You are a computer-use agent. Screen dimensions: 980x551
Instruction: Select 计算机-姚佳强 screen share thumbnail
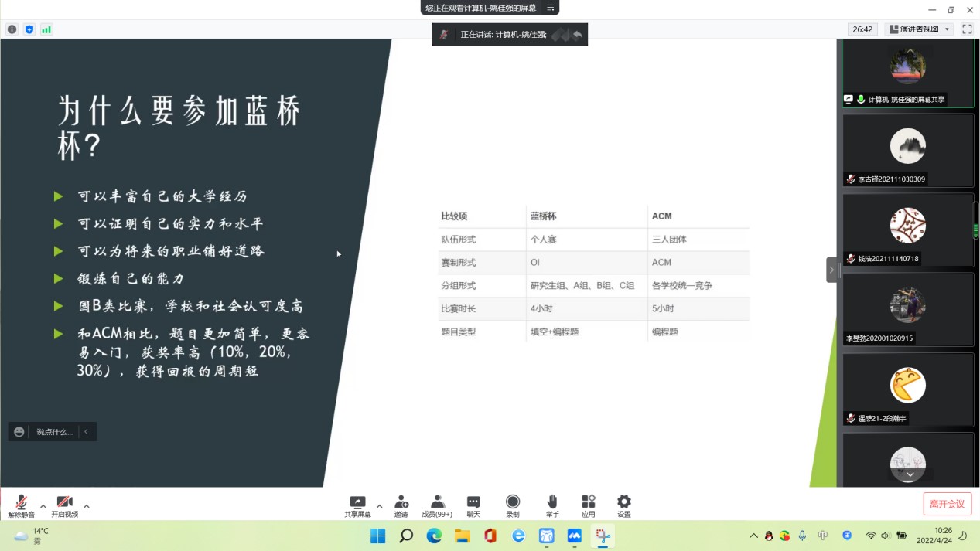[x=908, y=73]
